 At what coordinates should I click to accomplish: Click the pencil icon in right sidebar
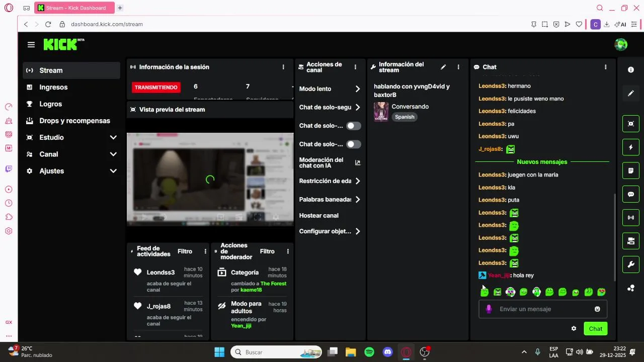click(631, 94)
